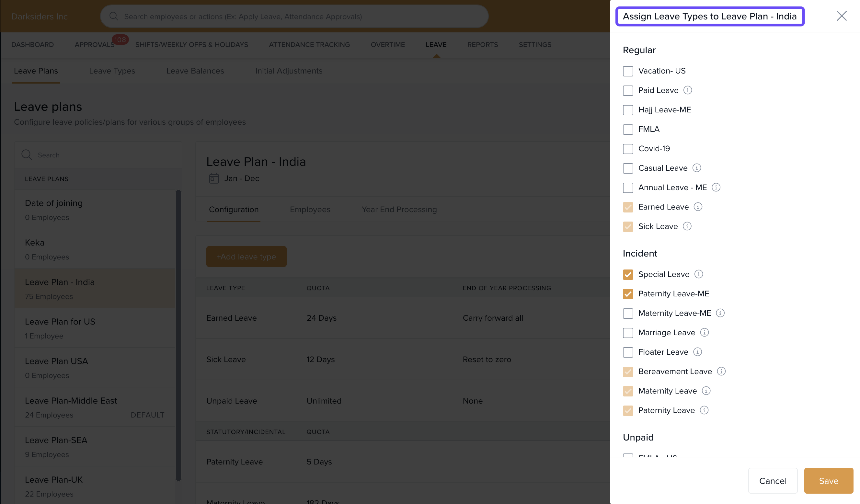Click info icon beside Bereavement Leave
The image size is (860, 504).
click(721, 371)
